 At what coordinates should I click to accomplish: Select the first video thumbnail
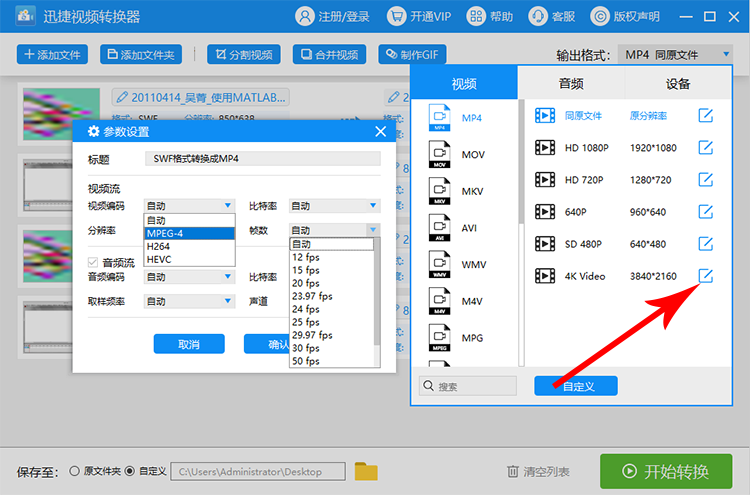click(x=61, y=114)
